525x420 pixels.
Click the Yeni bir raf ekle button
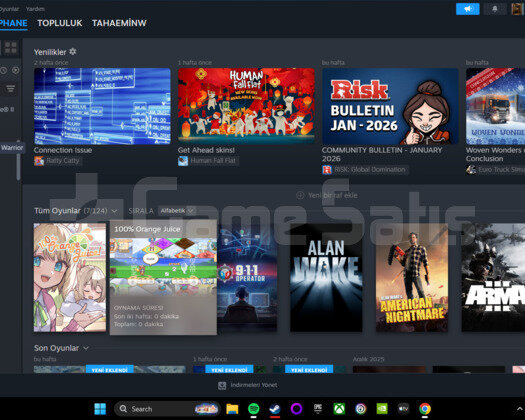click(327, 195)
